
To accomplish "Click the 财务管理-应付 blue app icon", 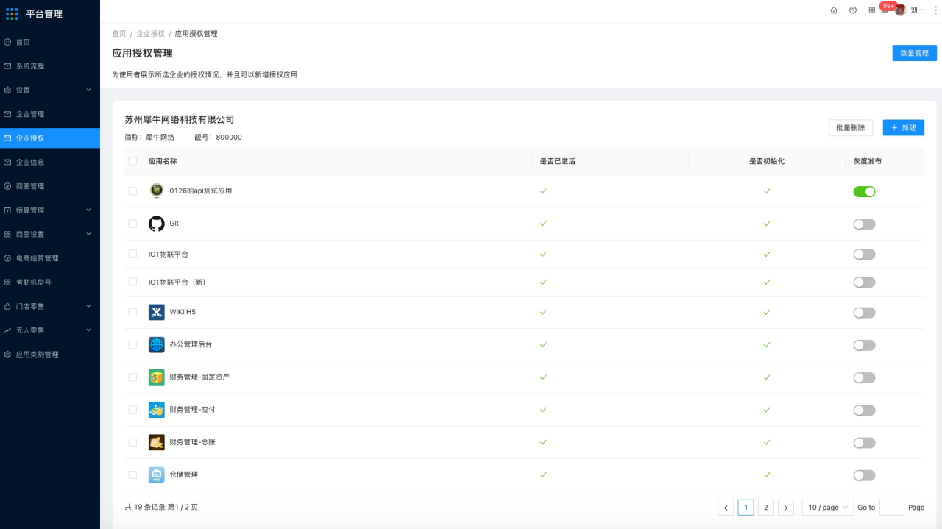I will click(156, 410).
